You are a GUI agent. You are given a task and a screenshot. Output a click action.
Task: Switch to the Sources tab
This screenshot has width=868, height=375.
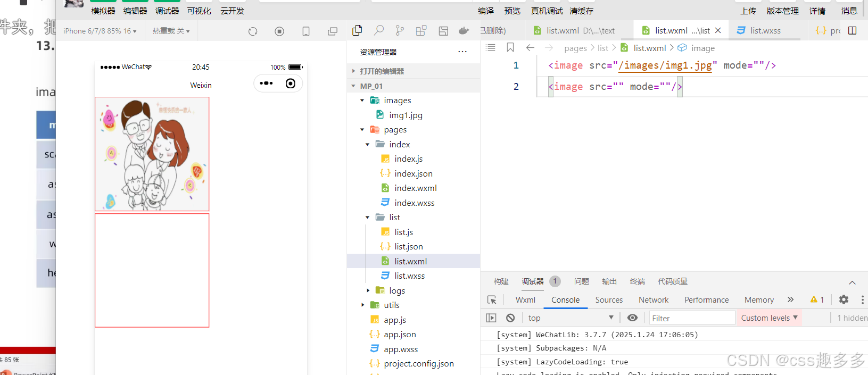609,300
